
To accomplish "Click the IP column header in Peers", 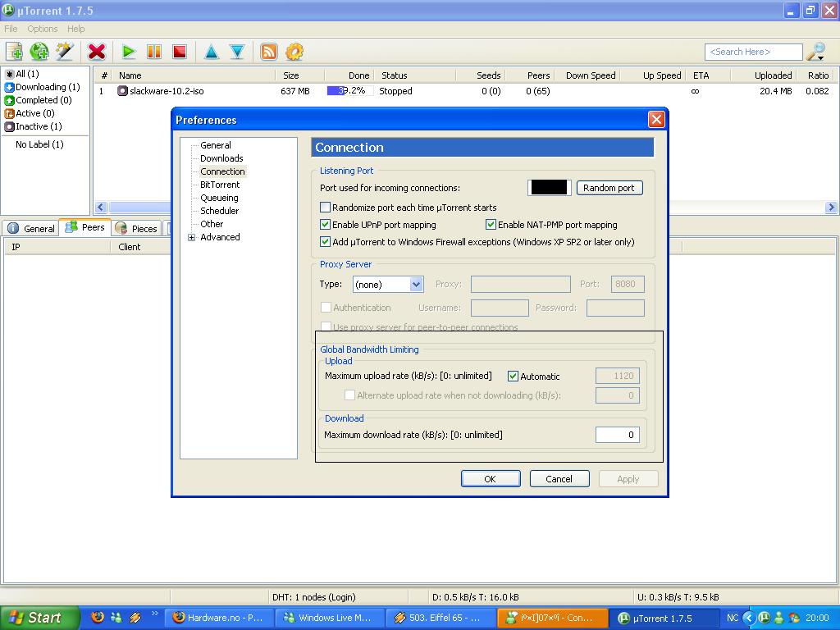I will [x=57, y=247].
